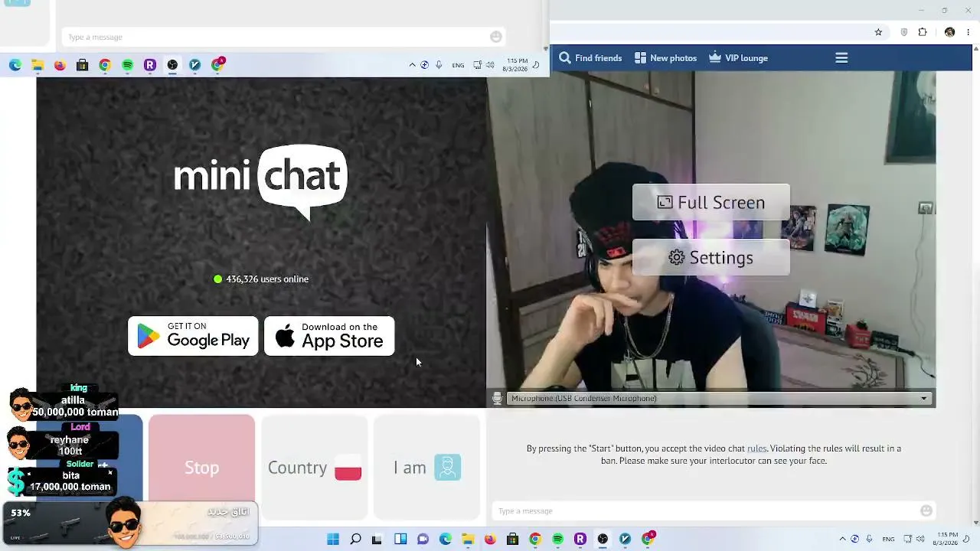This screenshot has height=551, width=980.
Task: Open the ENG language switcher in bottom taskbar
Action: 888,539
